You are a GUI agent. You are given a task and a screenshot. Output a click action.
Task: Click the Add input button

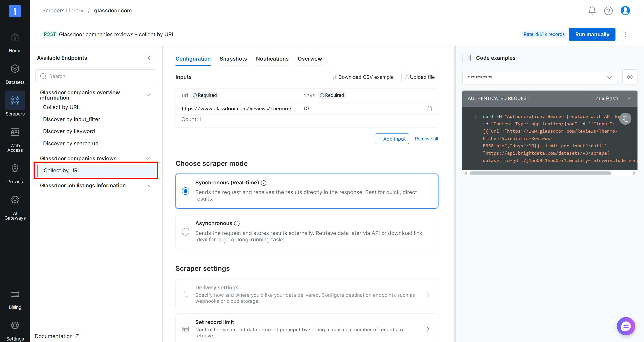tap(392, 139)
